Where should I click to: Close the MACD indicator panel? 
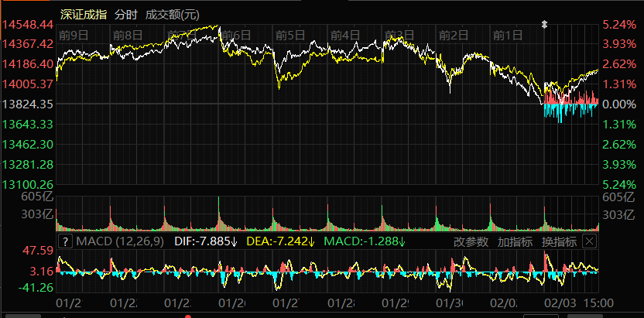pyautogui.click(x=589, y=241)
